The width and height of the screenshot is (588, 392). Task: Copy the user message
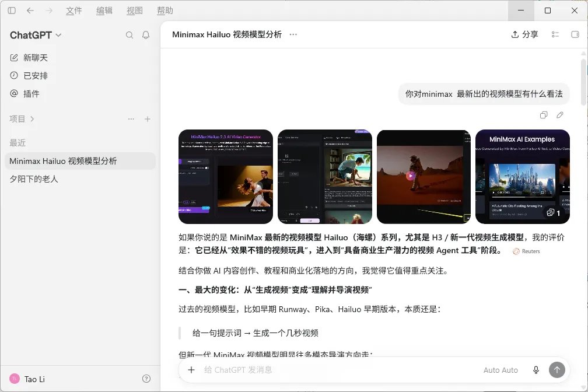coord(544,115)
